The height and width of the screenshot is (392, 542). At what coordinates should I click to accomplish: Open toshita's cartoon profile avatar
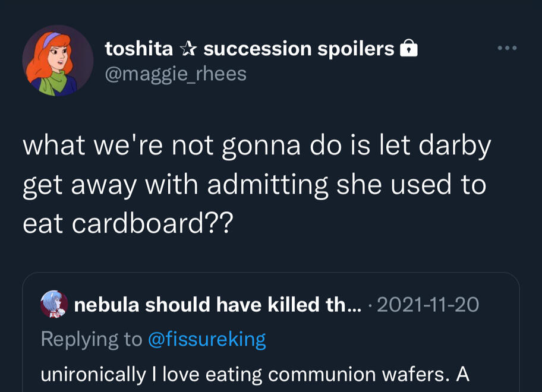(x=58, y=60)
